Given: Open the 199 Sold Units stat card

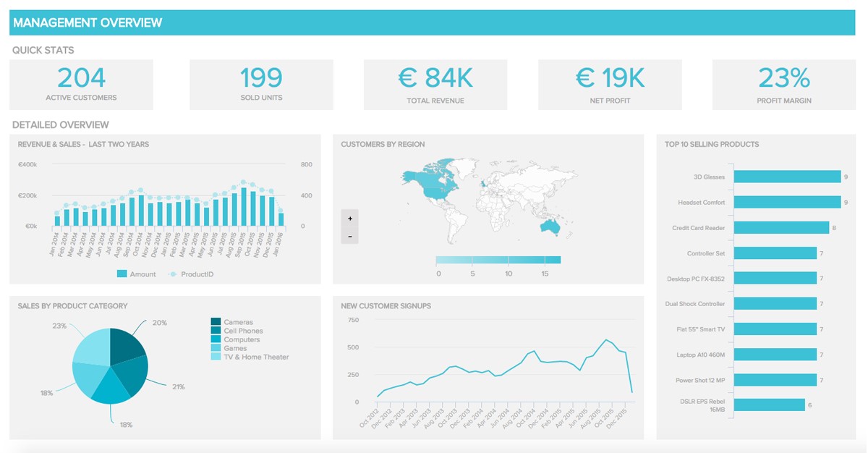Looking at the screenshot, I should 261,85.
